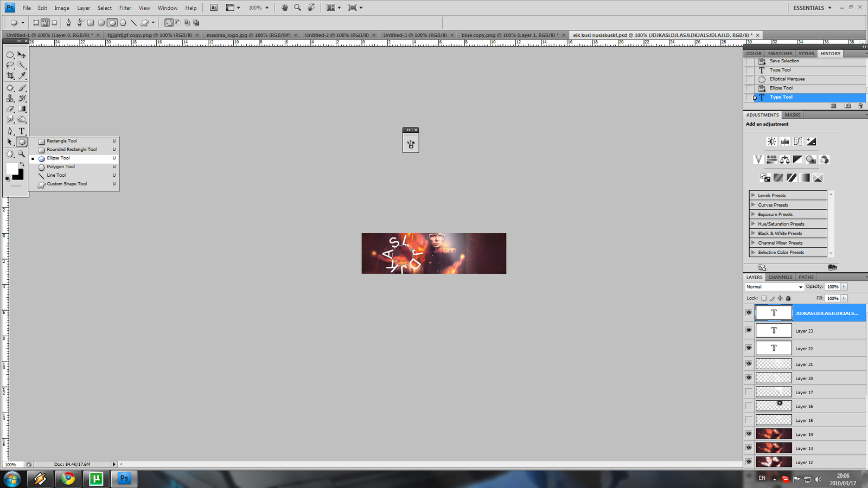Viewport: 868px width, 488px height.
Task: Open the blend mode Normal dropdown
Action: click(774, 287)
